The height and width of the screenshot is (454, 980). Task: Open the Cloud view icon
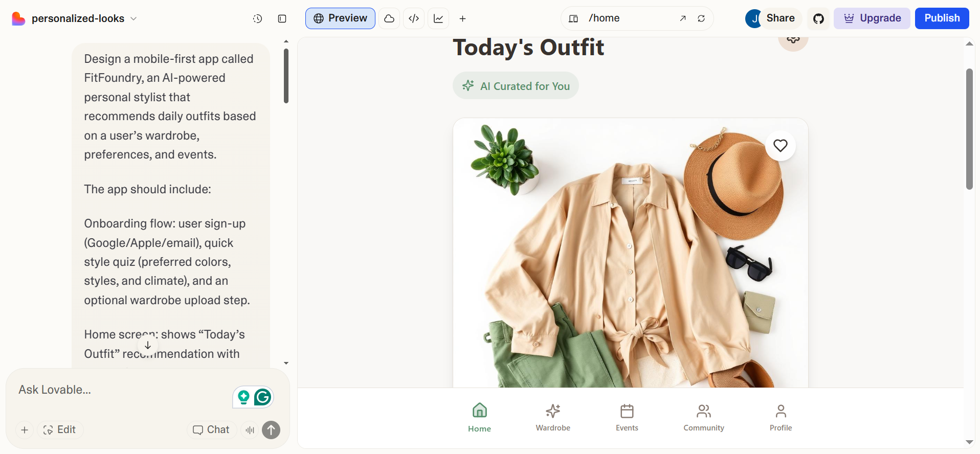[x=389, y=18]
